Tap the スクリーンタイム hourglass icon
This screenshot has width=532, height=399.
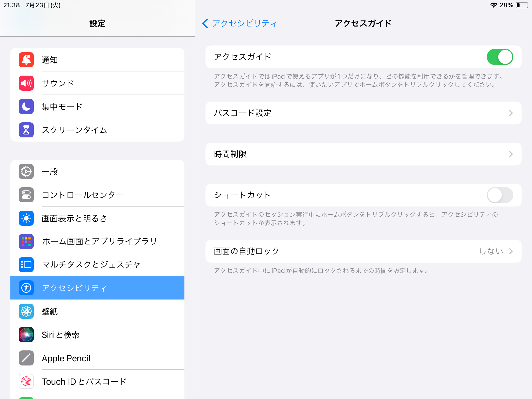click(26, 130)
